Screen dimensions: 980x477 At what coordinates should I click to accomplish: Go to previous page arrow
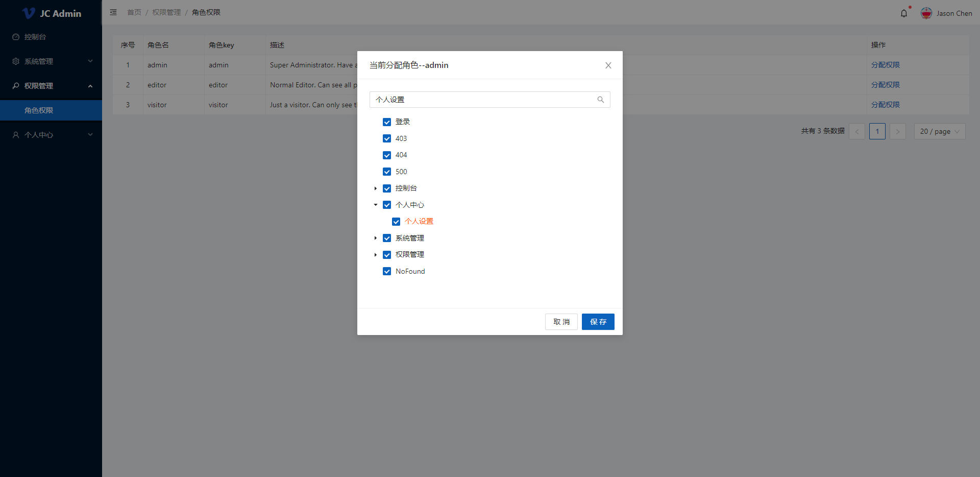point(857,131)
